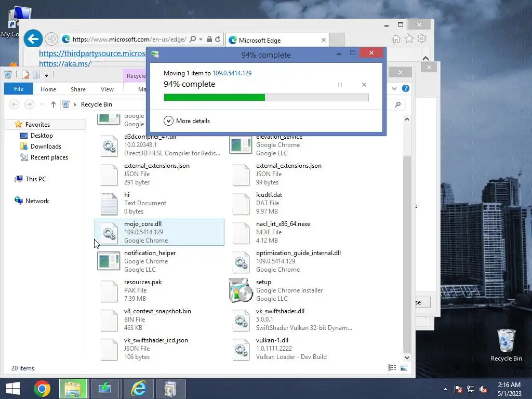Click the IE back arrow button

tap(33, 39)
